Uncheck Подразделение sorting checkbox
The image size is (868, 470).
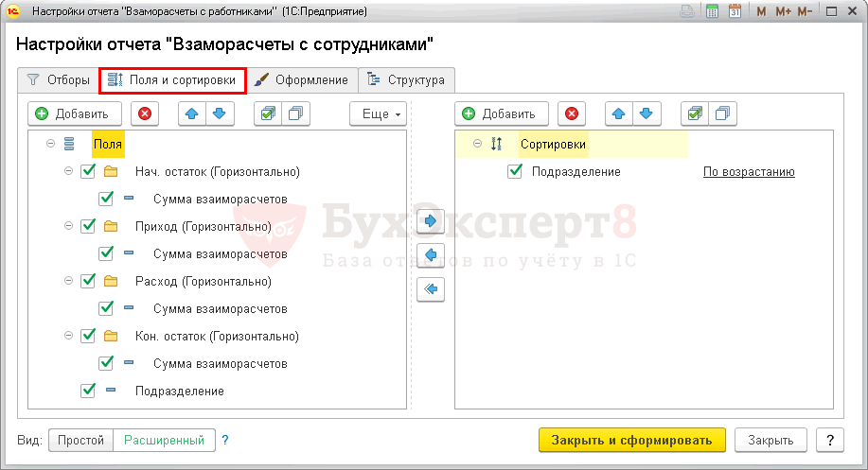[x=515, y=171]
